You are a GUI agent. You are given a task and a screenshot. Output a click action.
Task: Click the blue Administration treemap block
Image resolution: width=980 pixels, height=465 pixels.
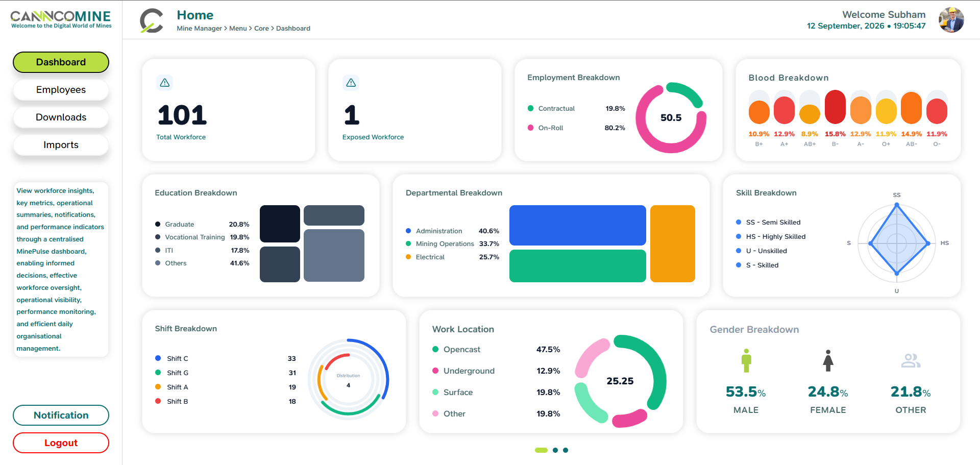[x=578, y=225]
